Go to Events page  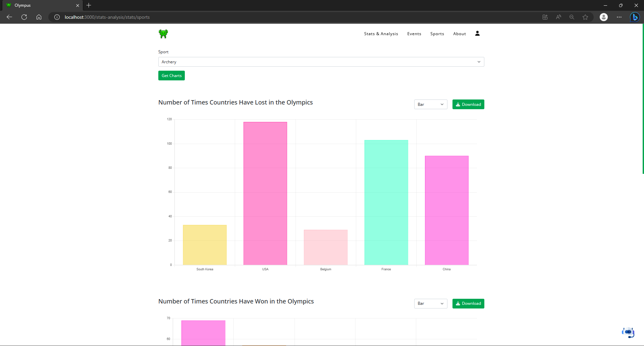[x=414, y=34]
